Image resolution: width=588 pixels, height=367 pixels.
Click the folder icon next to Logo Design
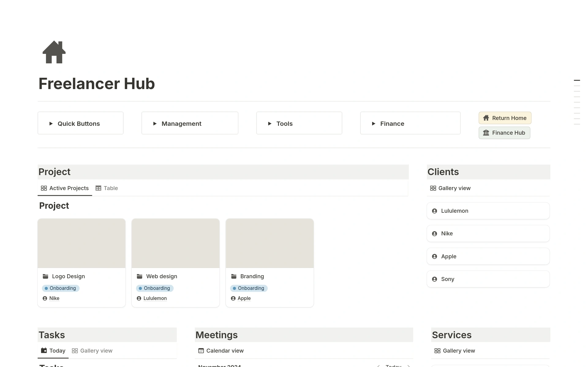46,276
